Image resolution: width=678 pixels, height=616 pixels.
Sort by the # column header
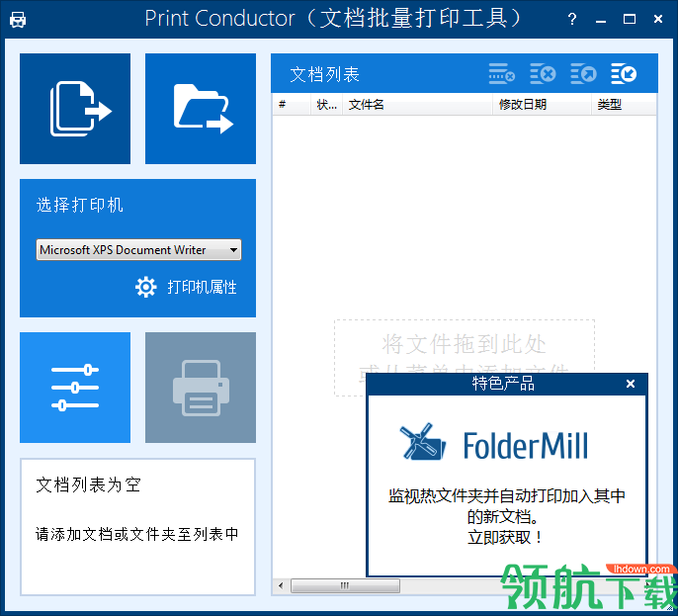292,104
